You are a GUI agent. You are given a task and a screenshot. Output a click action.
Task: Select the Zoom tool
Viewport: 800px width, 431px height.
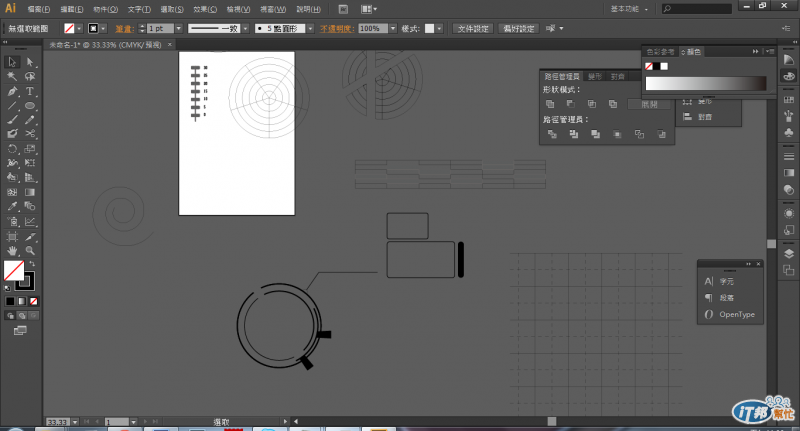(30, 251)
